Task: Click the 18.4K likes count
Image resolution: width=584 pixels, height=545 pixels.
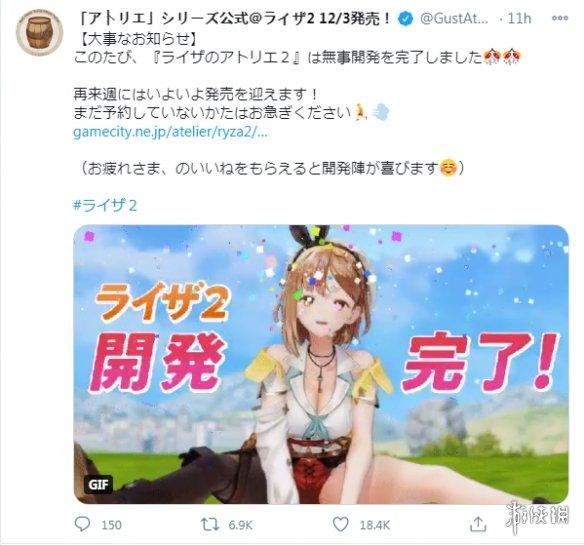Action: pos(375,525)
